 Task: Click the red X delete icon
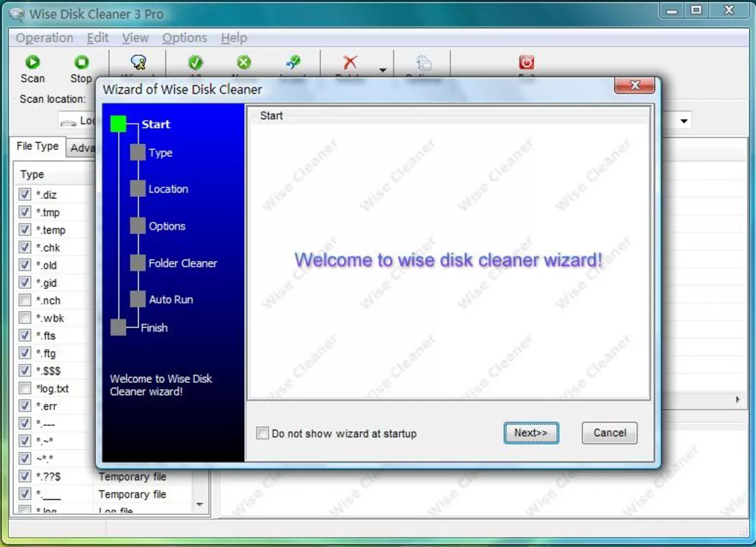tap(350, 62)
